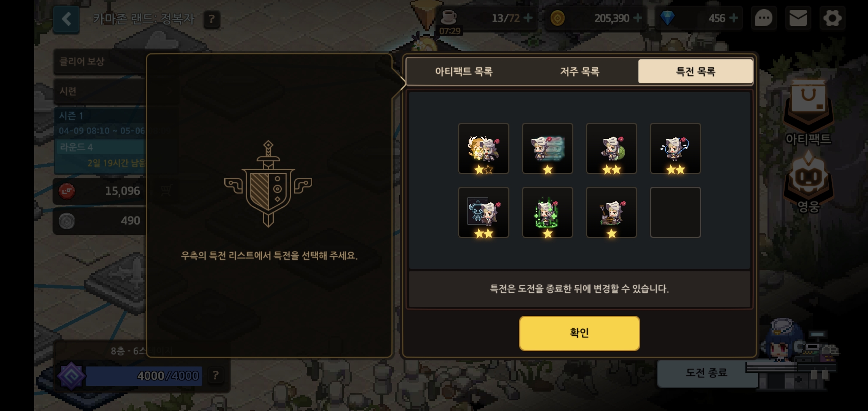Add more coffee stamina with the plus
Viewport: 868px width, 411px height.
point(528,18)
